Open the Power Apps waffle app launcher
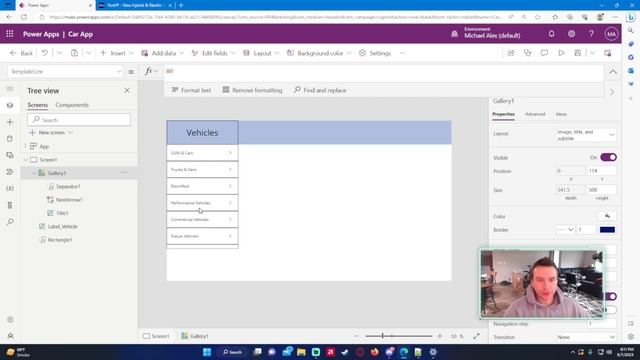 coord(10,34)
